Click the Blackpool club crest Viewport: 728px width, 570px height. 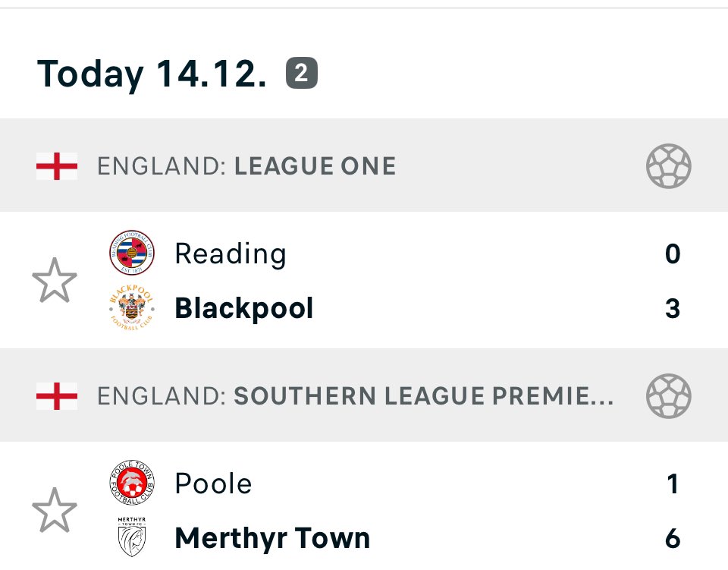pos(132,308)
